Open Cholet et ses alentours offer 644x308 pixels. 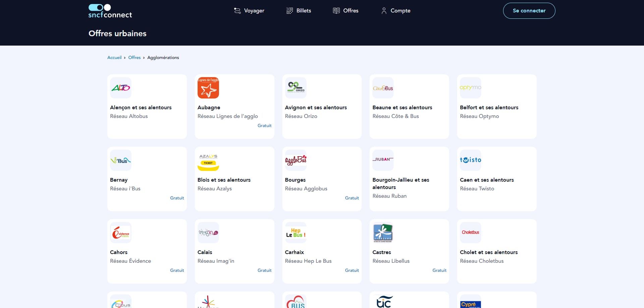497,251
